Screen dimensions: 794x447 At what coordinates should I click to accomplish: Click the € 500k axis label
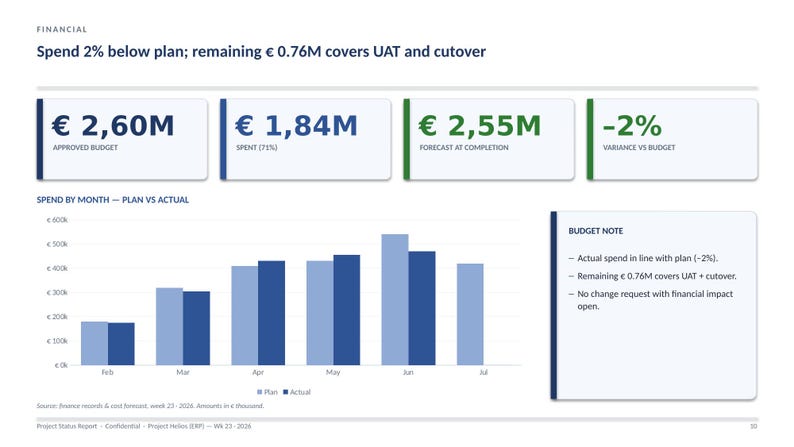[57, 244]
